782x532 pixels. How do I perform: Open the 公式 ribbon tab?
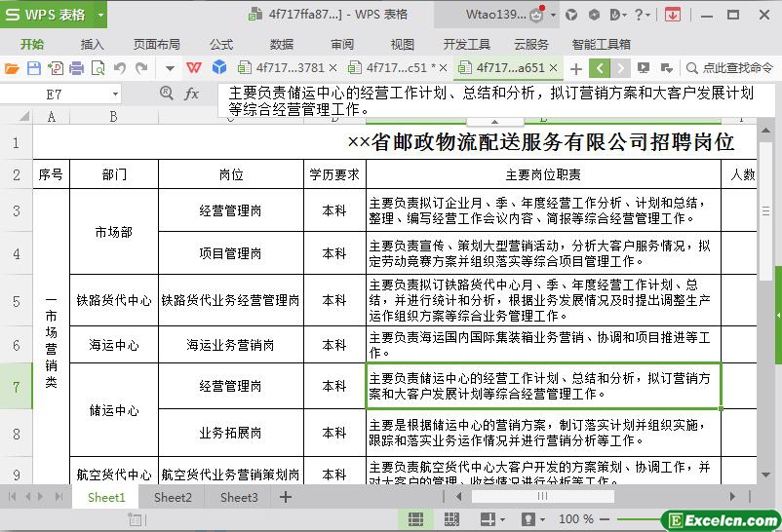pyautogui.click(x=221, y=44)
